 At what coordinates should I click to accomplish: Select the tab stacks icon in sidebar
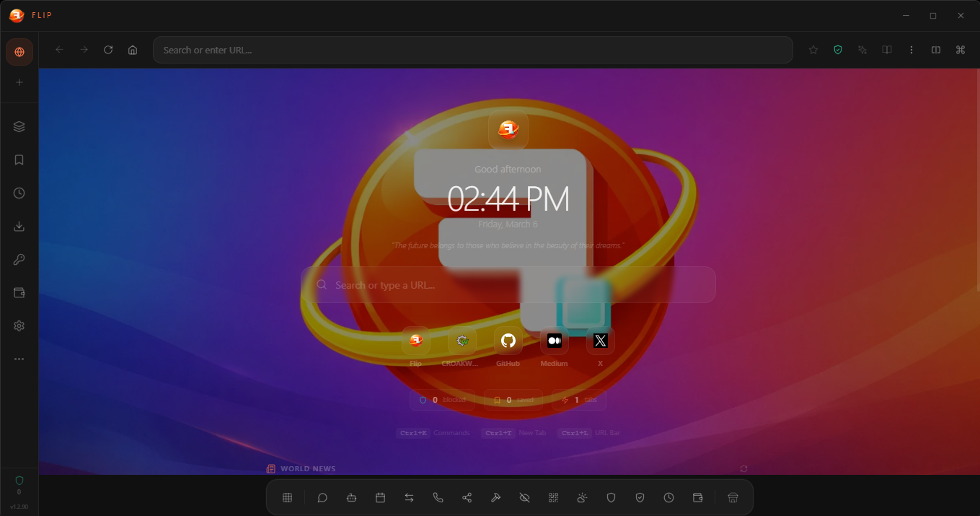coord(19,126)
